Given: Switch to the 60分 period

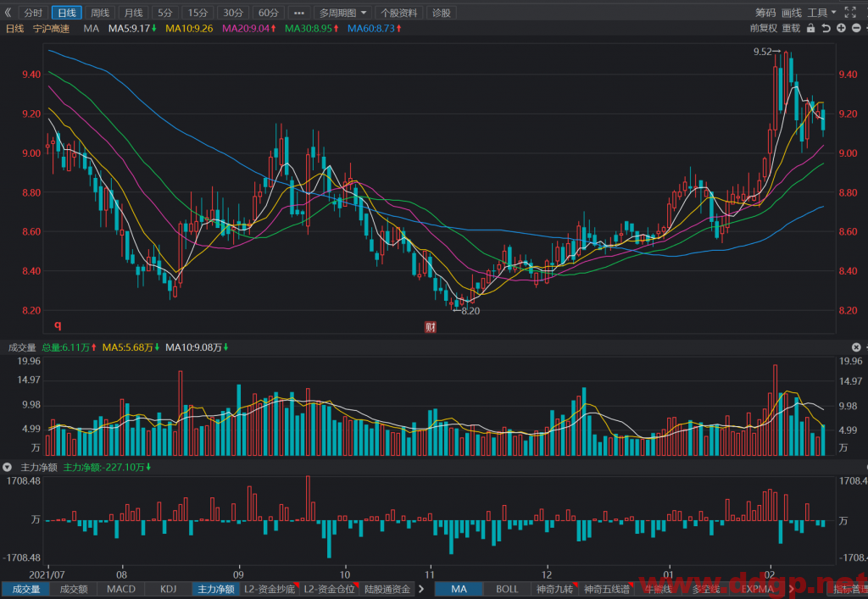Looking at the screenshot, I should (269, 13).
